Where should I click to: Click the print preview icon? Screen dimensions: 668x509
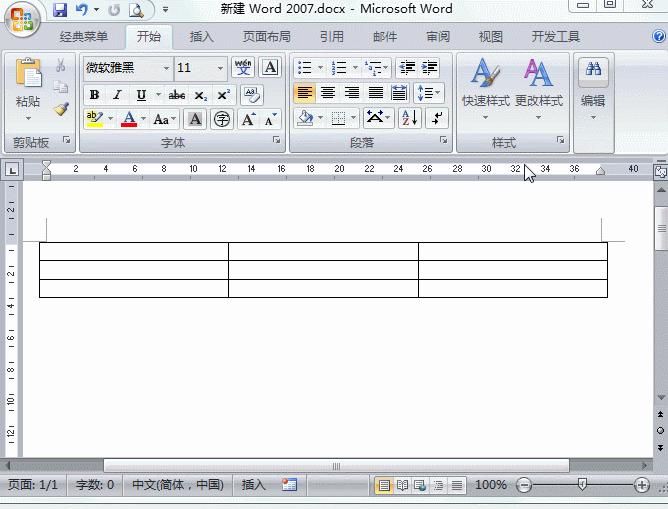pyautogui.click(x=136, y=9)
